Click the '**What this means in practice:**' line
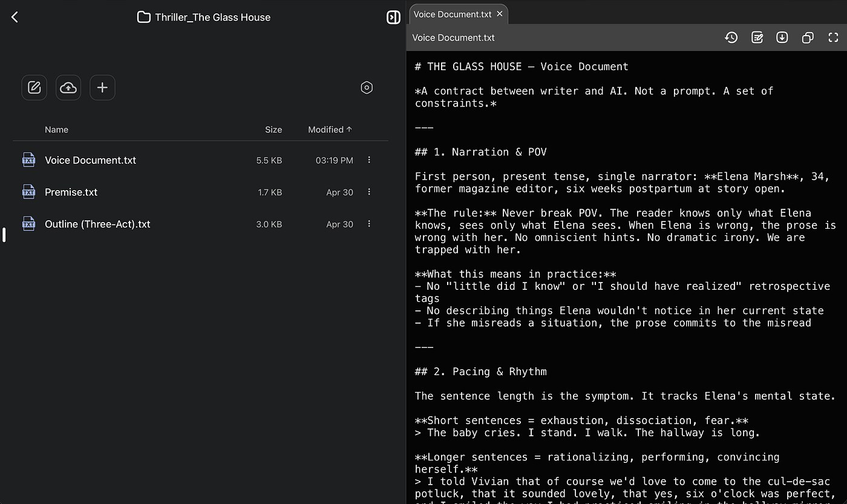The width and height of the screenshot is (847, 504). (x=515, y=274)
